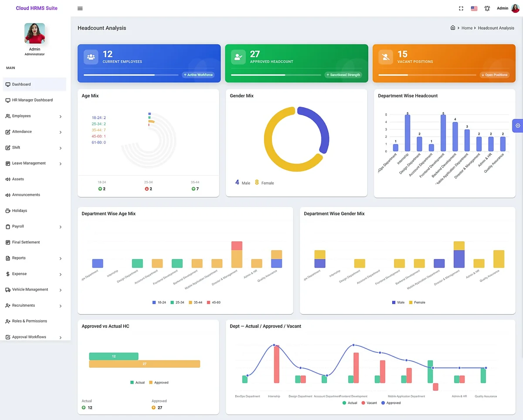Toggle Female legend in Department Gender Mix
This screenshot has height=420, width=523.
(417, 302)
